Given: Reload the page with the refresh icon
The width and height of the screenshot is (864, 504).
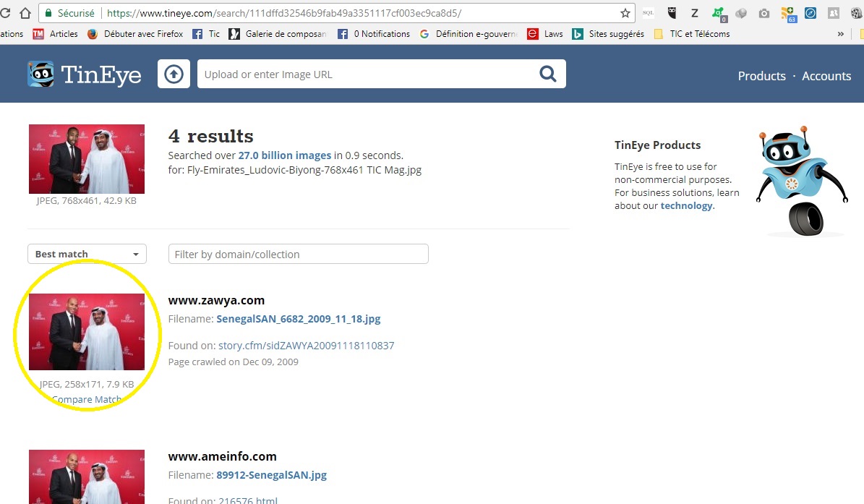Looking at the screenshot, I should tap(5, 13).
